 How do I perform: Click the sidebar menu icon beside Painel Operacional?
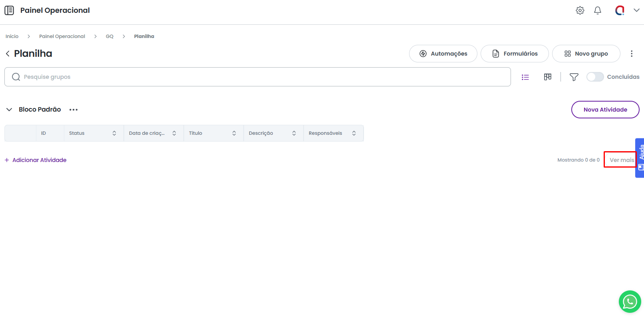point(9,10)
